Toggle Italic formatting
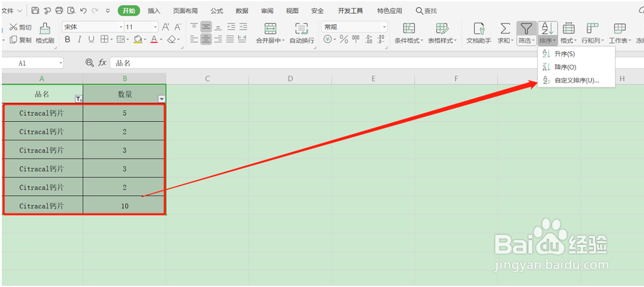644x287 pixels. click(x=79, y=40)
